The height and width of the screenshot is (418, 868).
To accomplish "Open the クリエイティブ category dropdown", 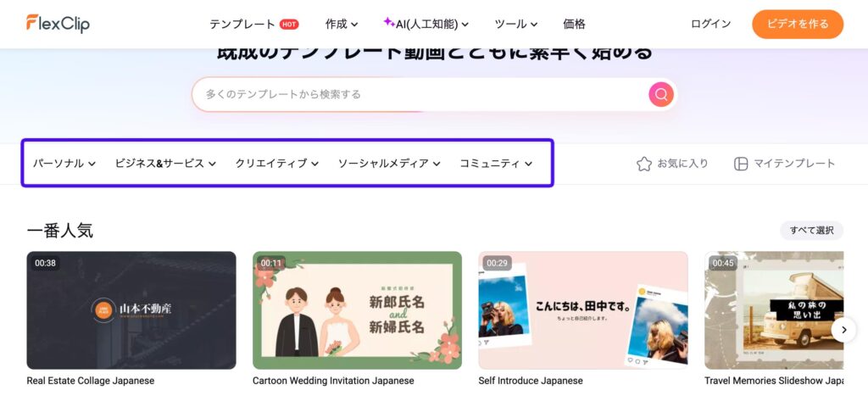I will click(x=276, y=164).
